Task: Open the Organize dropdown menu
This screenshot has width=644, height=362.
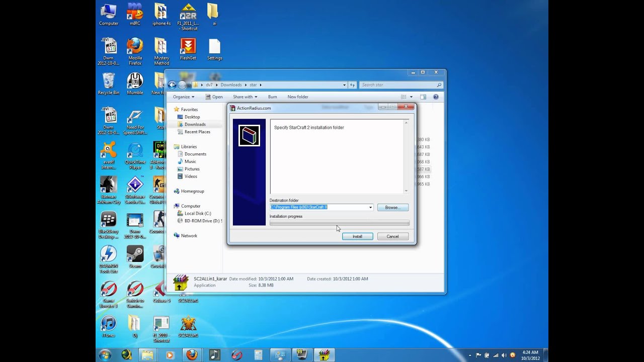Action: click(x=183, y=97)
